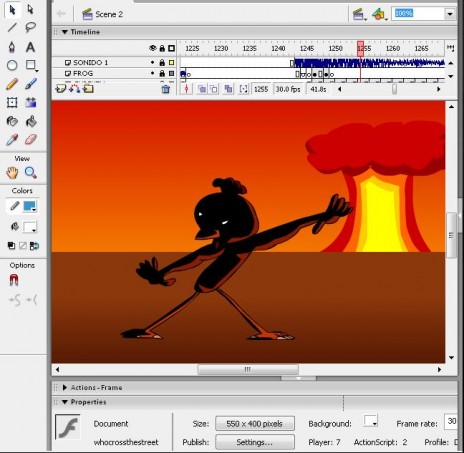Click the show/hide all layers eye header
The width and height of the screenshot is (464, 453).
tap(153, 48)
